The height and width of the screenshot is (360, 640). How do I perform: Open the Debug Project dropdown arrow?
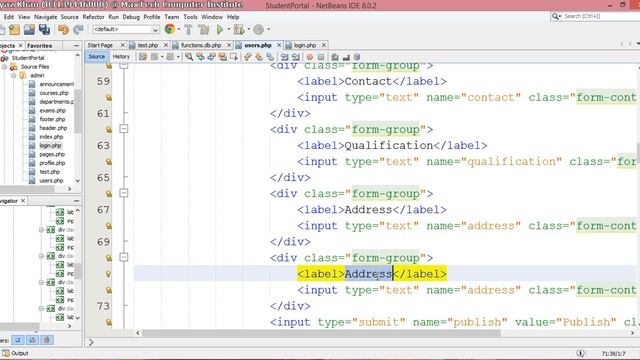pyautogui.click(x=248, y=29)
